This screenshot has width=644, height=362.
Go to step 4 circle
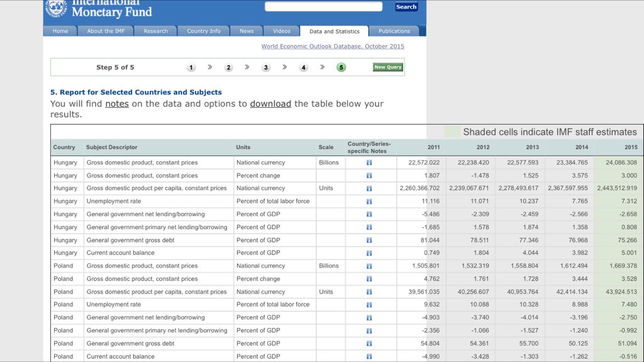click(304, 67)
